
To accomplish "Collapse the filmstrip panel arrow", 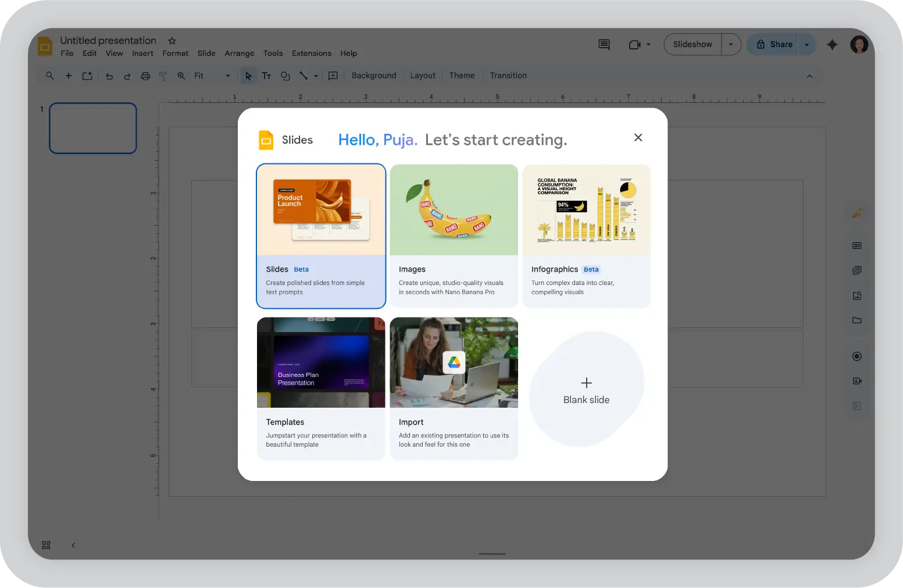I will (x=73, y=545).
